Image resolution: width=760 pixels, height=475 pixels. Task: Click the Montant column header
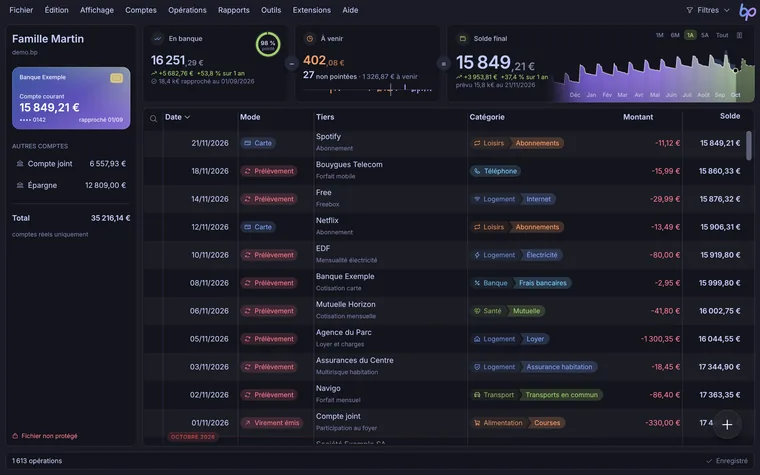point(638,117)
